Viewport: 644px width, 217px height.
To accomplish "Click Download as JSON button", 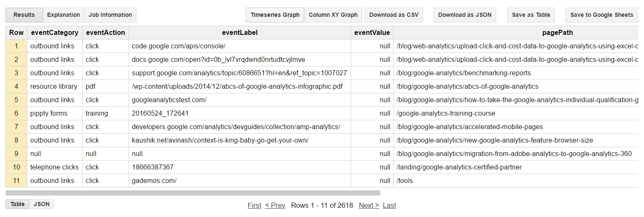I will 465,15.
